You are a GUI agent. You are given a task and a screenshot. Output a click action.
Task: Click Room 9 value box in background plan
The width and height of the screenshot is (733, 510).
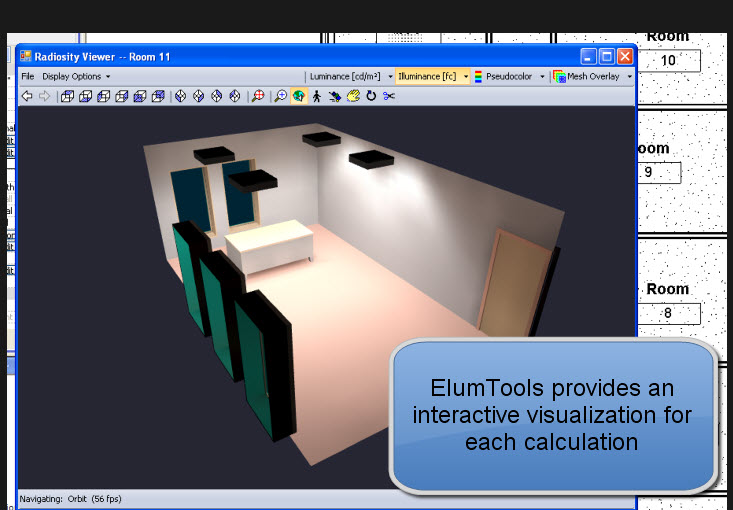pos(660,172)
